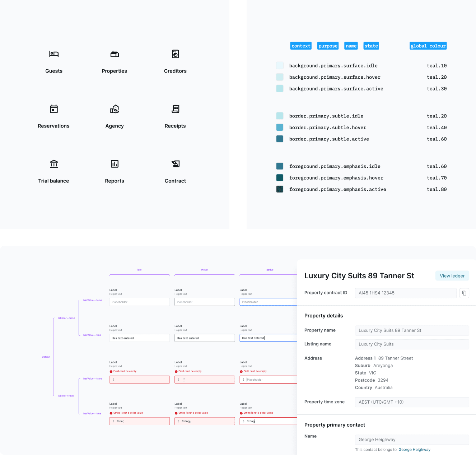476x455 pixels.
Task: Click the background.primary.surface.idle color swatch
Action: pos(280,65)
